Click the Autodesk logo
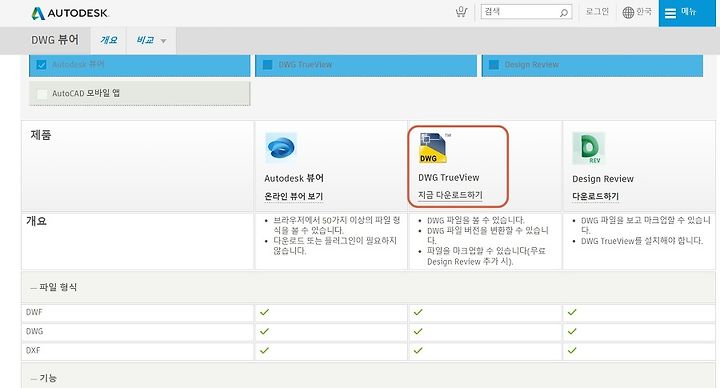The width and height of the screenshot is (720, 388). tap(70, 13)
